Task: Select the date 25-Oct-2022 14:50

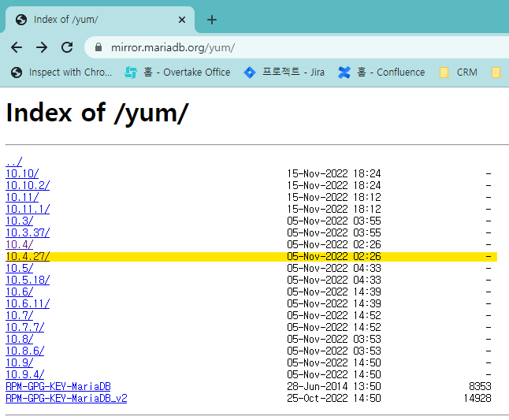Action: point(334,398)
